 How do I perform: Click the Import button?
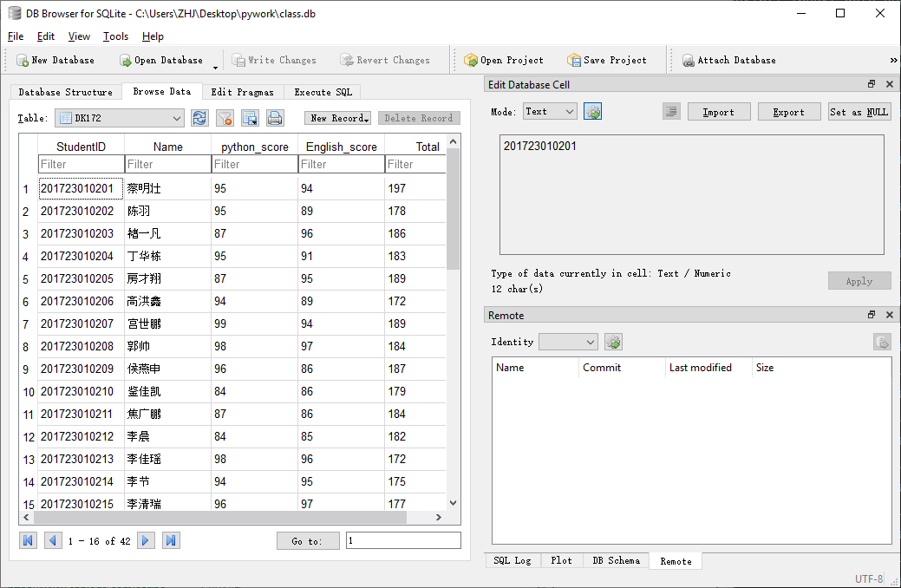[x=719, y=112]
